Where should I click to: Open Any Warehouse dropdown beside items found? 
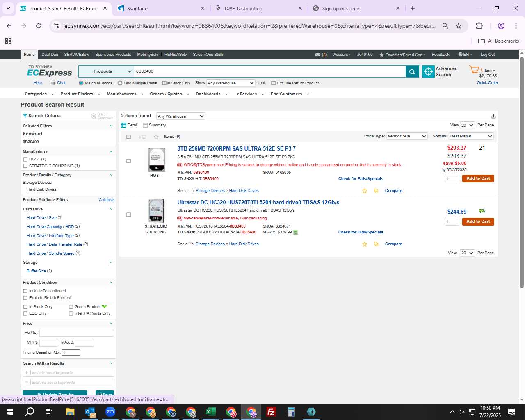(181, 116)
